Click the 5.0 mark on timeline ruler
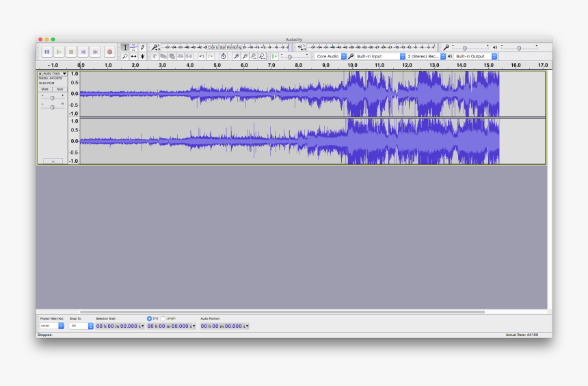 [x=217, y=65]
